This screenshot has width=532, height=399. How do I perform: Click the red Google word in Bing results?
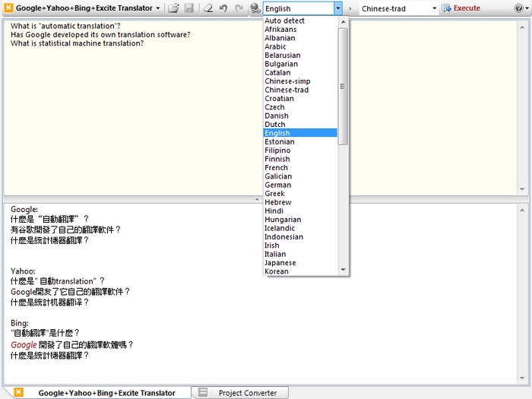click(24, 345)
